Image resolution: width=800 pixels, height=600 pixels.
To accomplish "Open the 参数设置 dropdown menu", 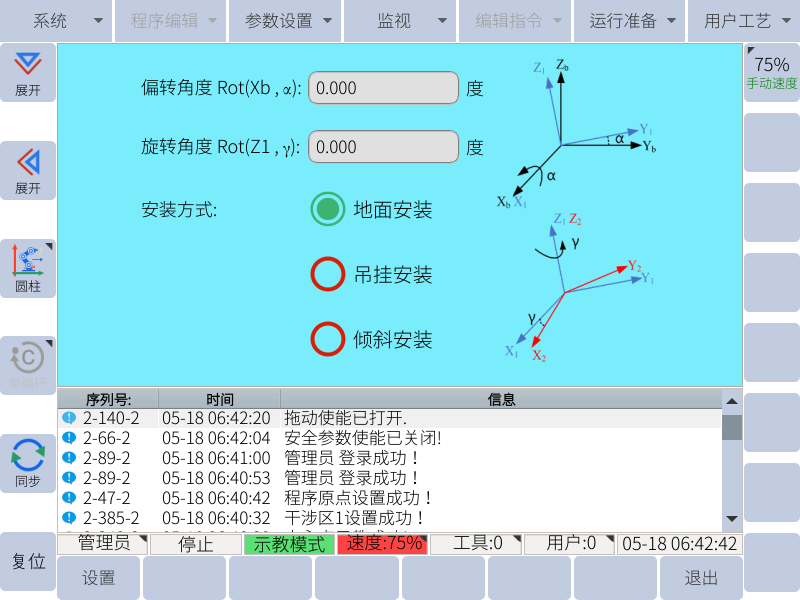I will click(285, 20).
